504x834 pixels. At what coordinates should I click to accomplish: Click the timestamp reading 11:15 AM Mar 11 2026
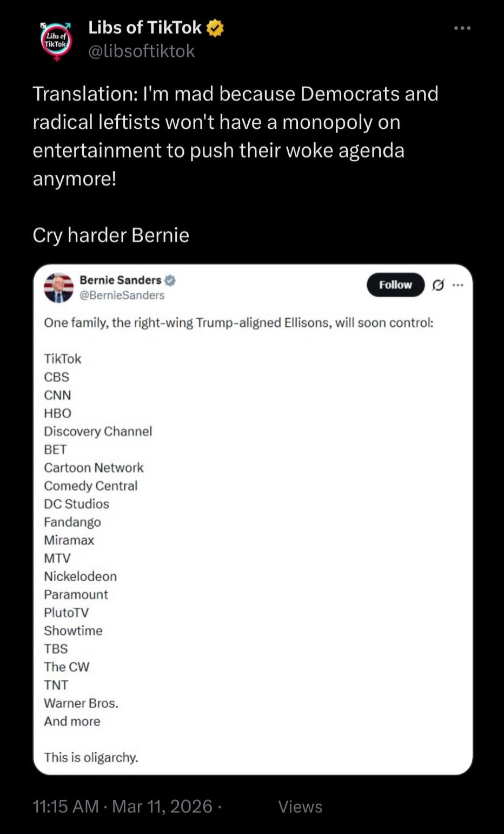click(x=122, y=807)
